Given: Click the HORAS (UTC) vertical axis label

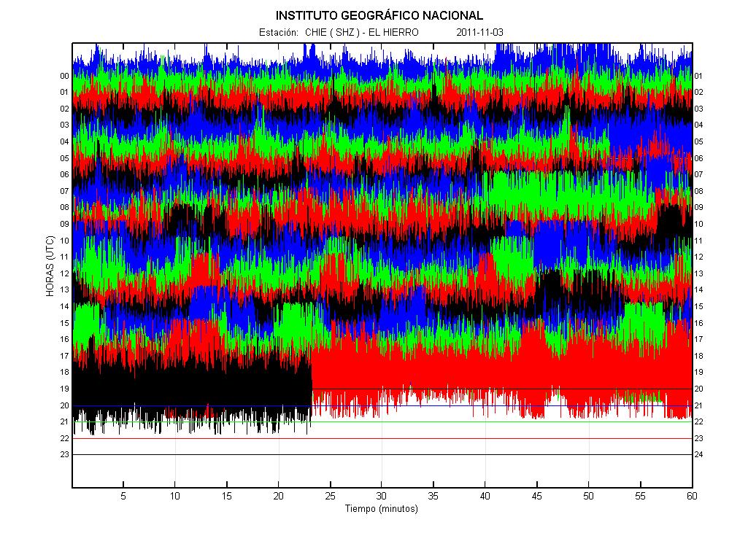Looking at the screenshot, I should click(50, 265).
